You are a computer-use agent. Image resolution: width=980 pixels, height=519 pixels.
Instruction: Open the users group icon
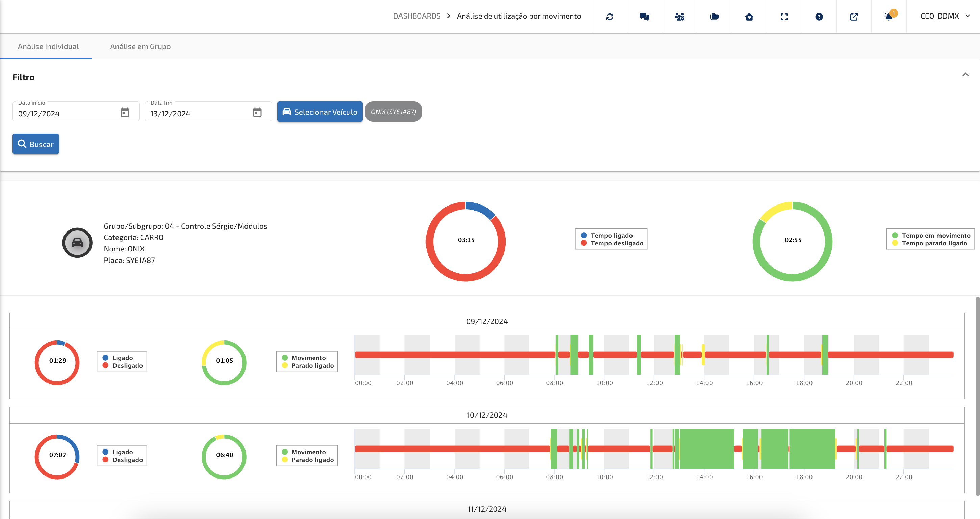pyautogui.click(x=679, y=16)
